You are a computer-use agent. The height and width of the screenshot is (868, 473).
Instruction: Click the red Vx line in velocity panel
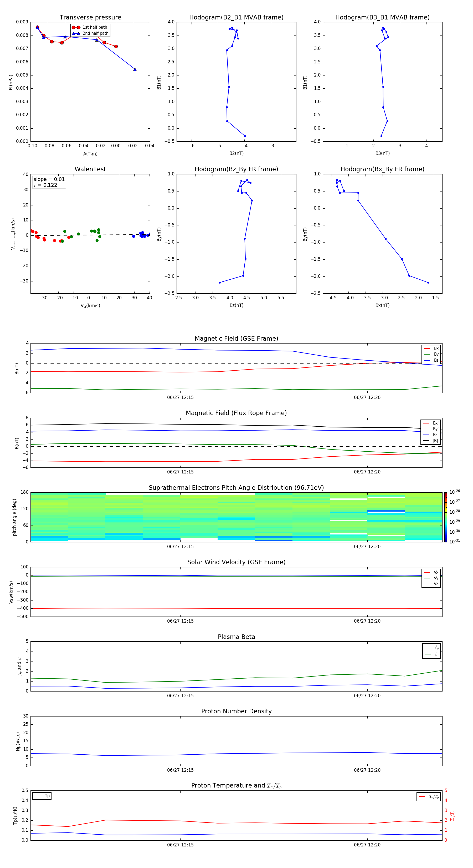pos(236,608)
